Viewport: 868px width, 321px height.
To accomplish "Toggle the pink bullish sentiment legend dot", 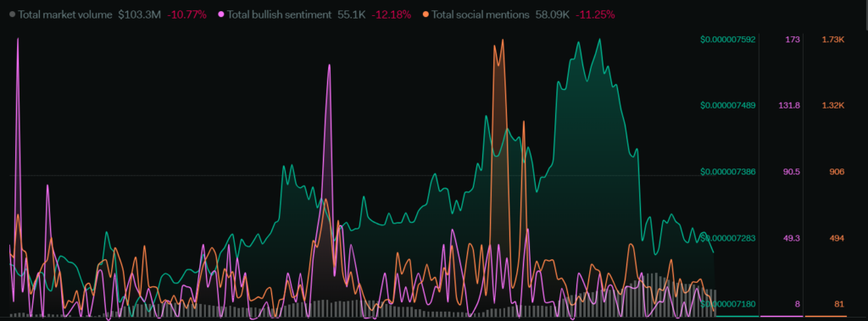I will [222, 15].
